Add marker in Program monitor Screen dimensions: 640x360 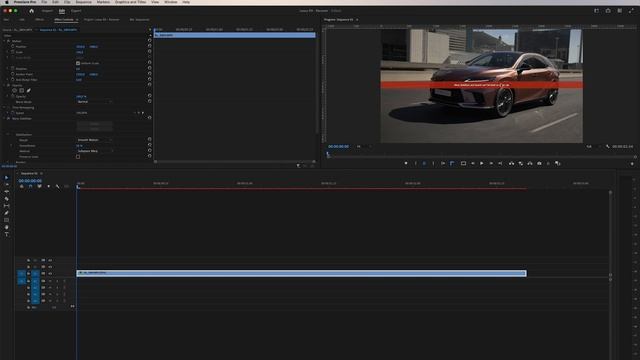[406, 163]
